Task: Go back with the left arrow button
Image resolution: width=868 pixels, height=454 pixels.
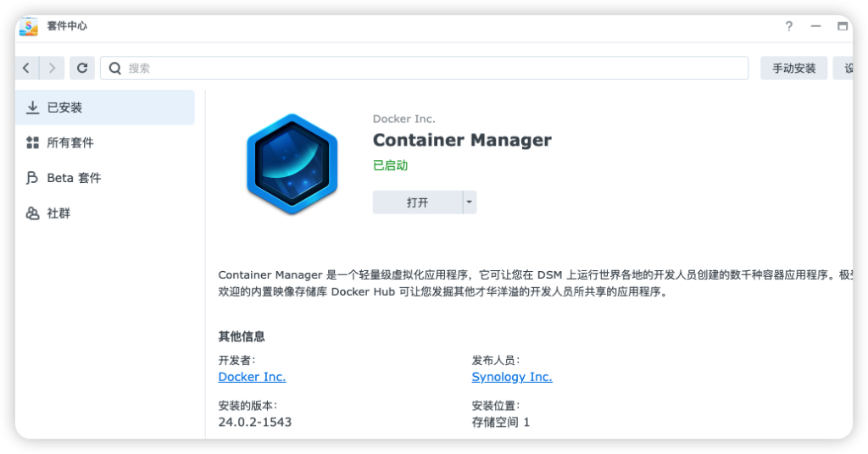Action: [26, 68]
